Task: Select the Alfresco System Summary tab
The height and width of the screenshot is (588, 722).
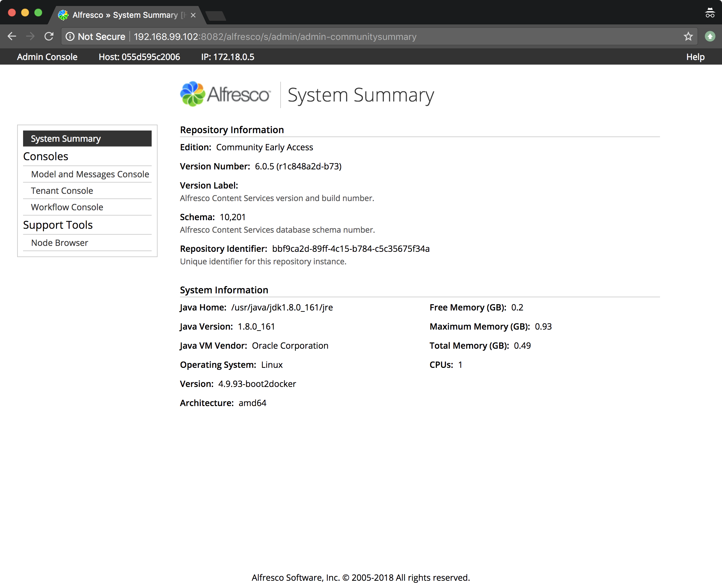Action: tap(125, 15)
